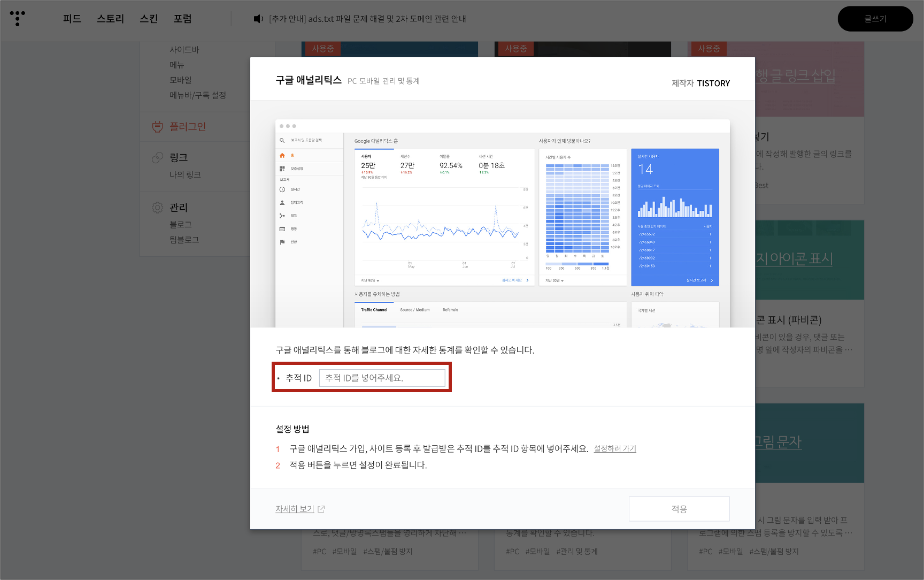Open the 관리 section heading
The height and width of the screenshot is (580, 924).
(179, 208)
